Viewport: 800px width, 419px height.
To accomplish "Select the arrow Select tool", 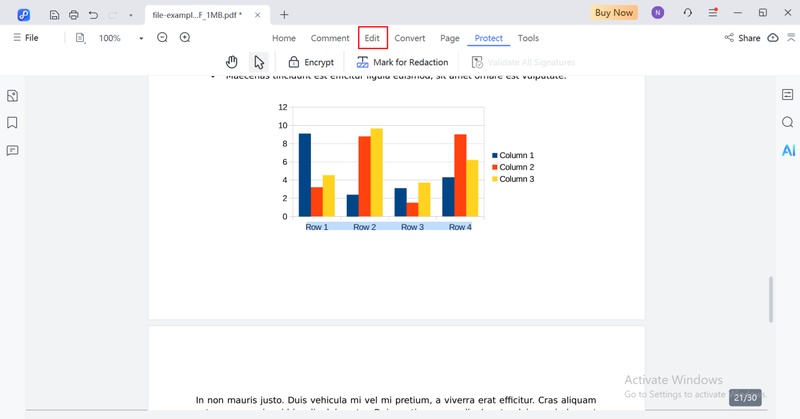I will pos(259,62).
